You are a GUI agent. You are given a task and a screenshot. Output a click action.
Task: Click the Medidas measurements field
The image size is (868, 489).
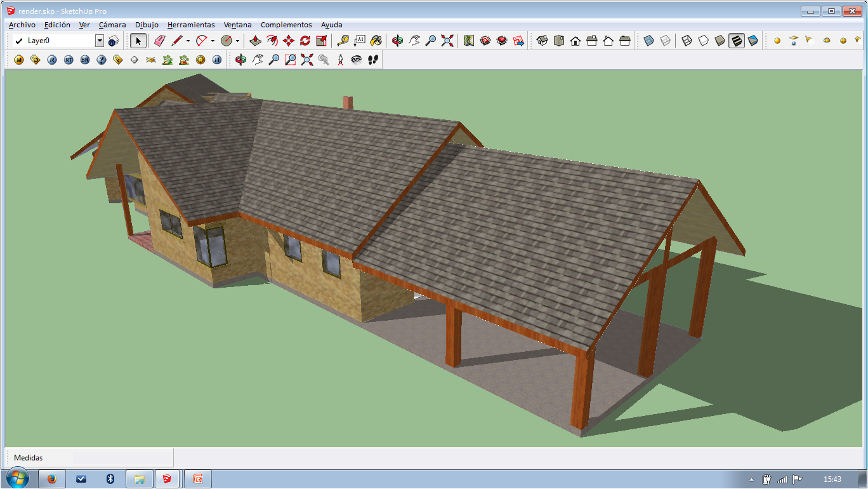click(x=122, y=457)
